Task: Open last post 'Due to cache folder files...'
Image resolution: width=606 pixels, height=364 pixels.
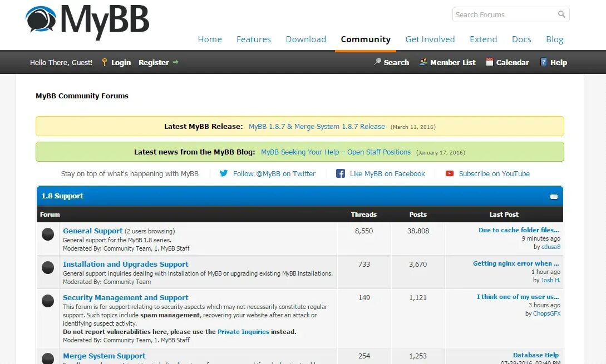Action: pos(519,230)
